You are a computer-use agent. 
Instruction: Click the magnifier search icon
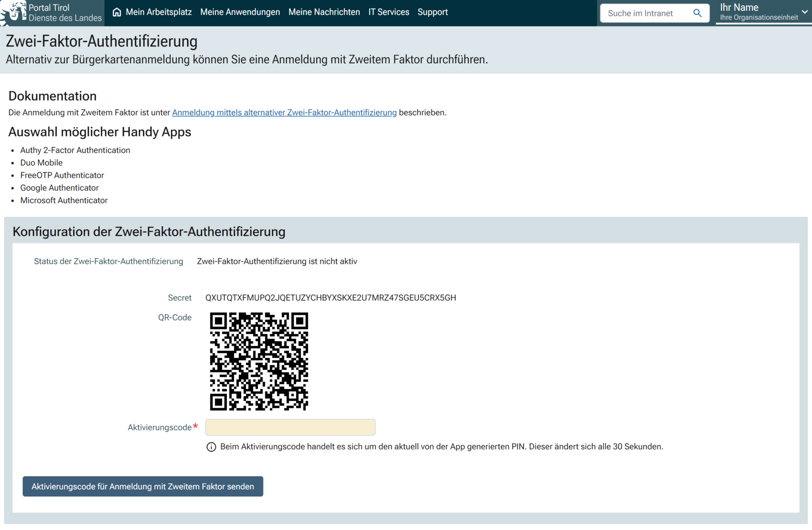click(697, 13)
